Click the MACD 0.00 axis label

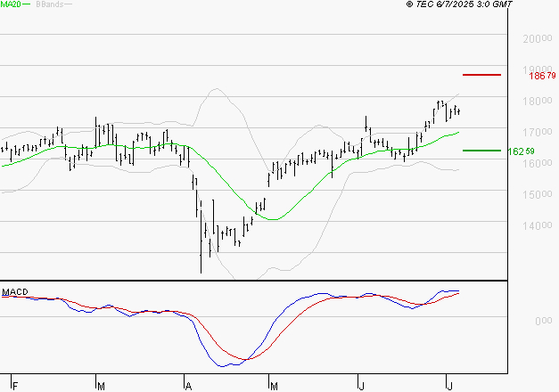[x=544, y=321]
